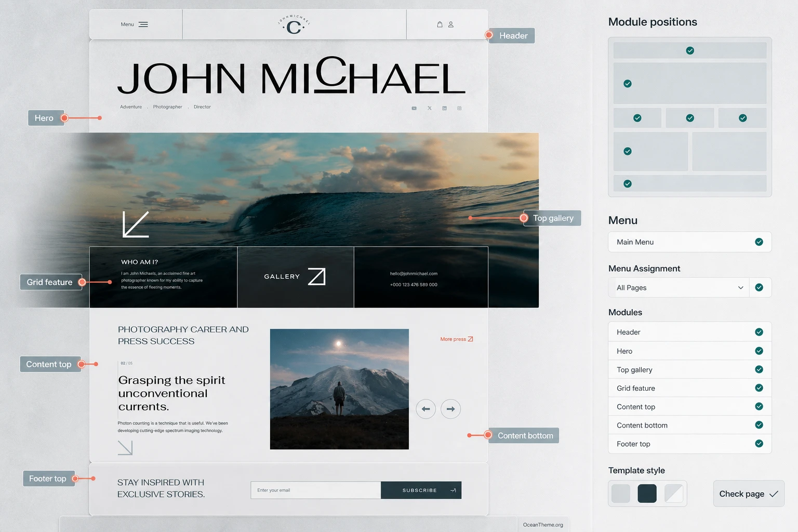798x532 pixels.
Task: Open the Menu text in site header
Action: pos(127,24)
